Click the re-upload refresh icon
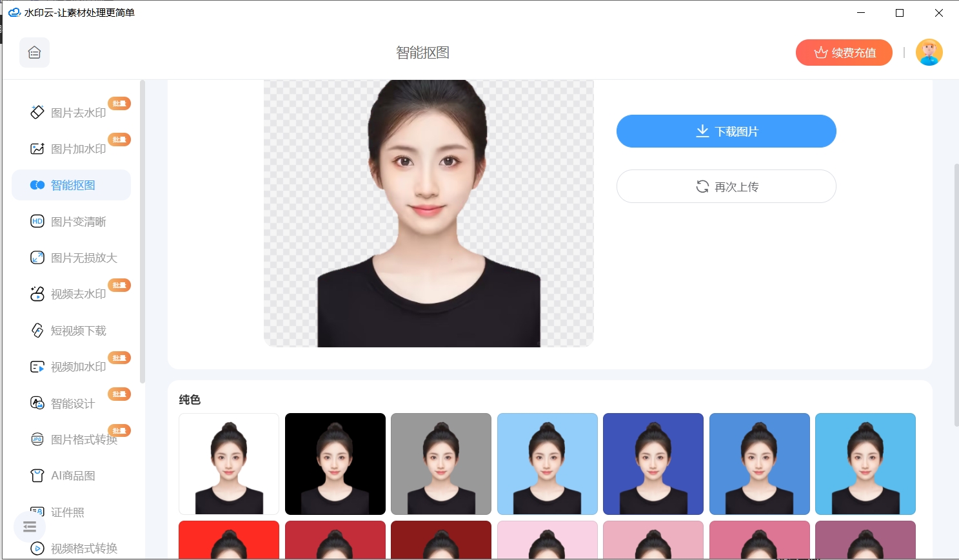The height and width of the screenshot is (560, 959). pos(702,186)
